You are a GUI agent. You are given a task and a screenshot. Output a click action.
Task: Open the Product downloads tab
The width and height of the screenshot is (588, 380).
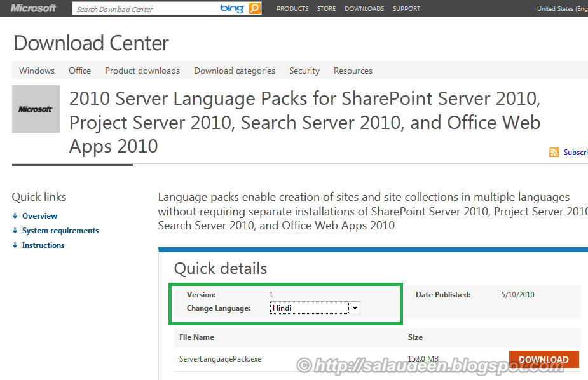pos(142,71)
